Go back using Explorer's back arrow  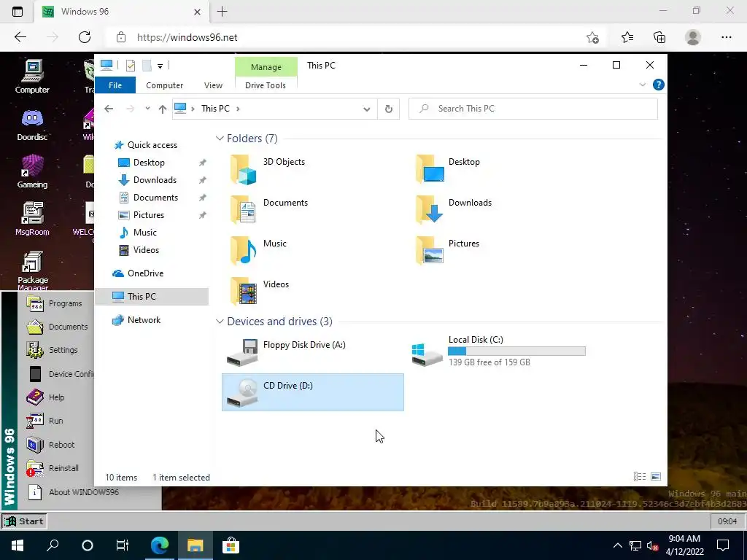(x=109, y=109)
